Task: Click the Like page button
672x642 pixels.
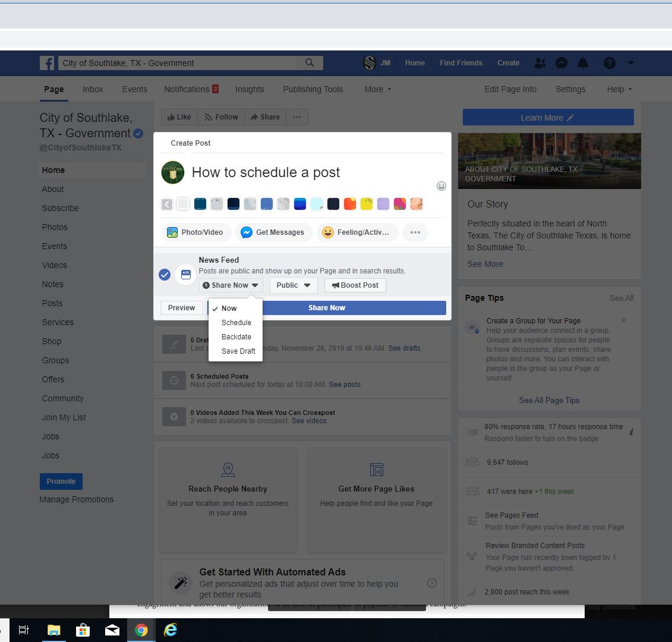Action: [x=179, y=117]
